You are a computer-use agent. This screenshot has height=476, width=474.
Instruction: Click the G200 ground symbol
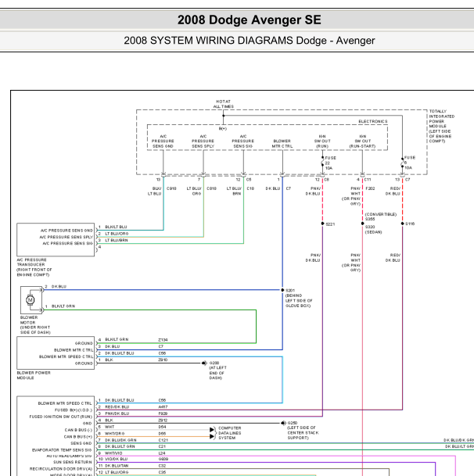(204, 363)
